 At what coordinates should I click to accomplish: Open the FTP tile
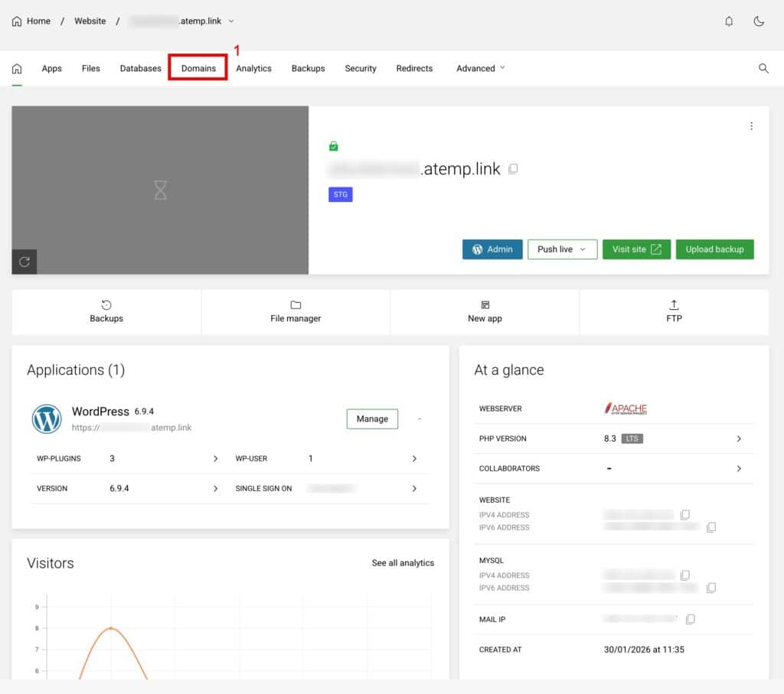674,311
